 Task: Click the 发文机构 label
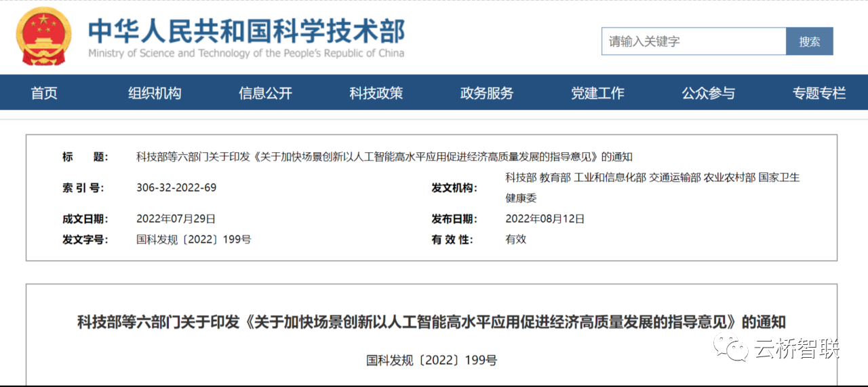pos(454,187)
